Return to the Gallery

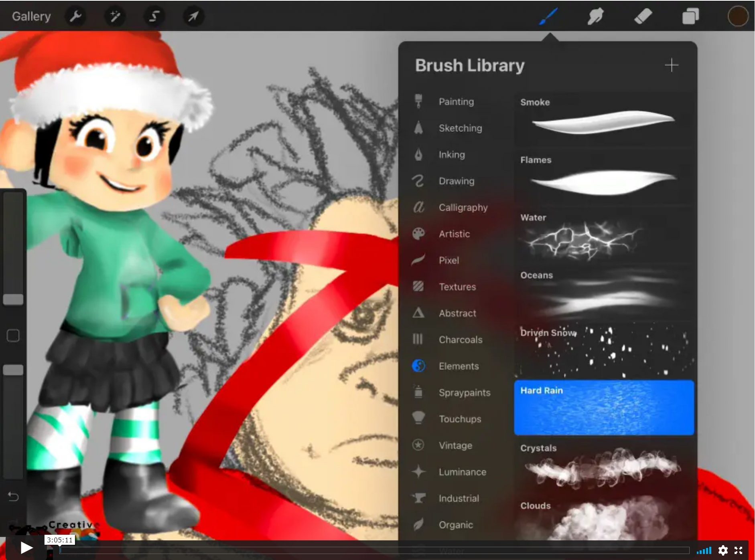click(x=31, y=16)
